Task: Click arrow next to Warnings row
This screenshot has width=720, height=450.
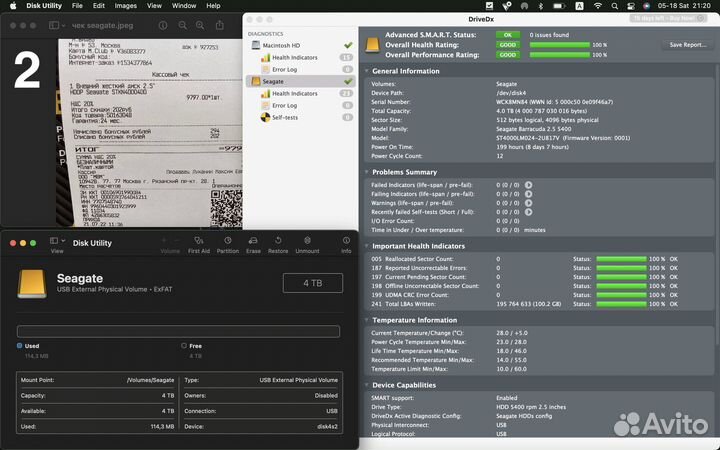Action: (529, 203)
